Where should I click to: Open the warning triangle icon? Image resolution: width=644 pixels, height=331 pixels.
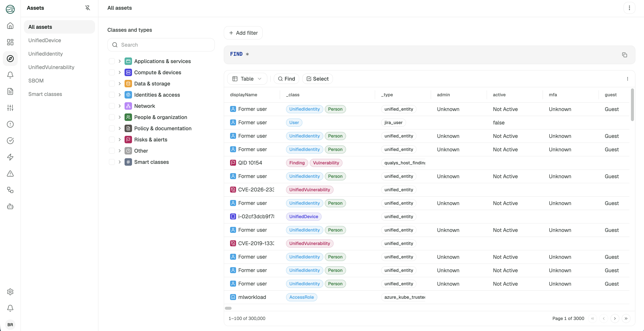click(10, 174)
